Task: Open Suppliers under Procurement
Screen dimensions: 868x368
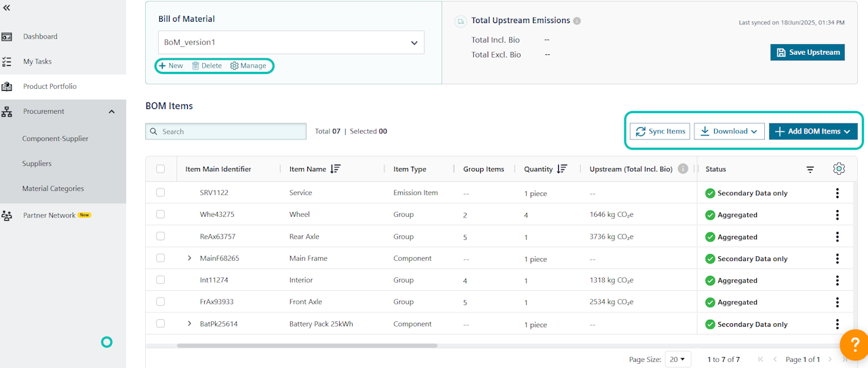Action: [37, 163]
